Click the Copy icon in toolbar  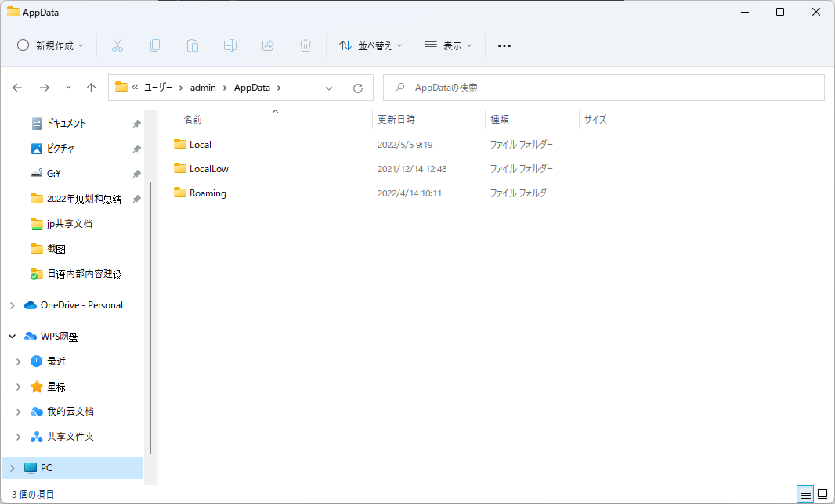[x=155, y=45]
